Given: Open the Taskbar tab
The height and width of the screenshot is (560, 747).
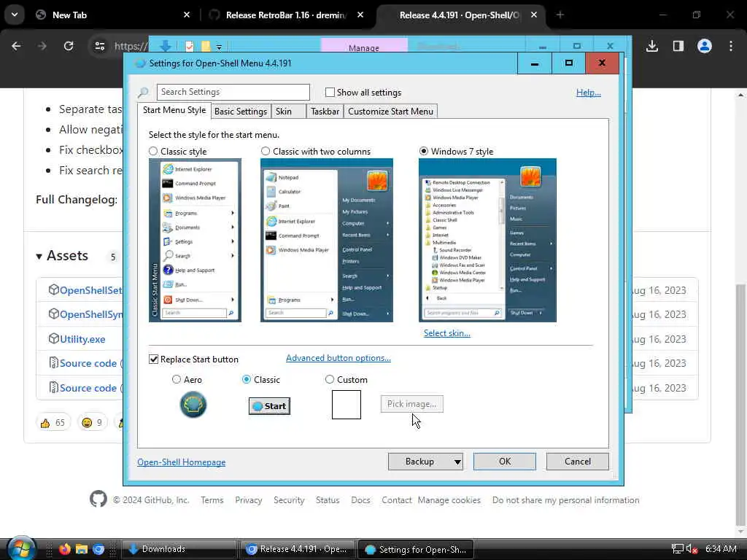Looking at the screenshot, I should 325,112.
